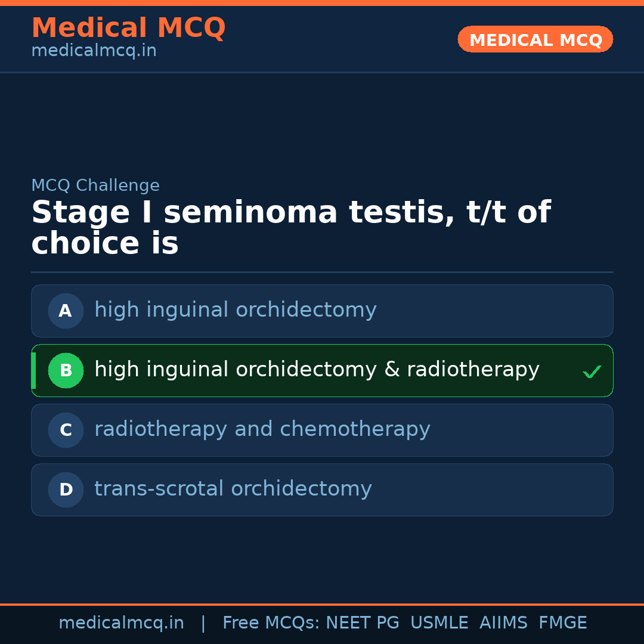This screenshot has height=644, width=644.
Task: Click the green checkmark on option B
Action: click(592, 371)
